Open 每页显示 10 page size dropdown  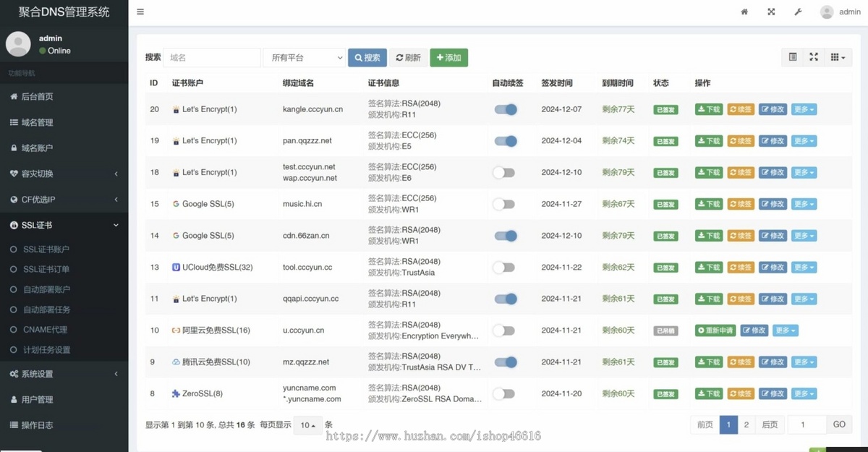[x=308, y=425]
